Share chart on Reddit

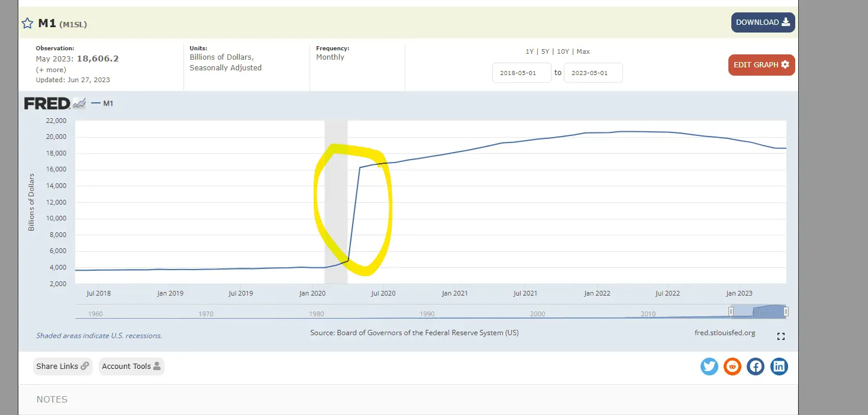(732, 367)
